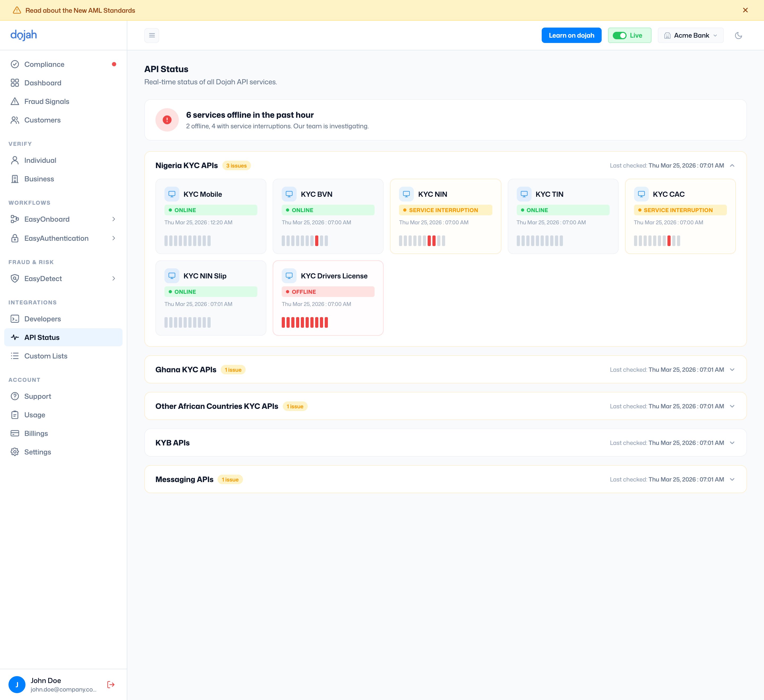Click the Developers terminal icon
The width and height of the screenshot is (764, 700).
tap(15, 319)
